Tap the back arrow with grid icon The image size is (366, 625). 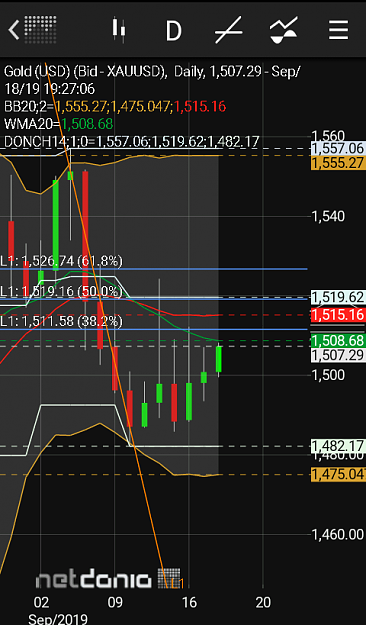point(32,30)
